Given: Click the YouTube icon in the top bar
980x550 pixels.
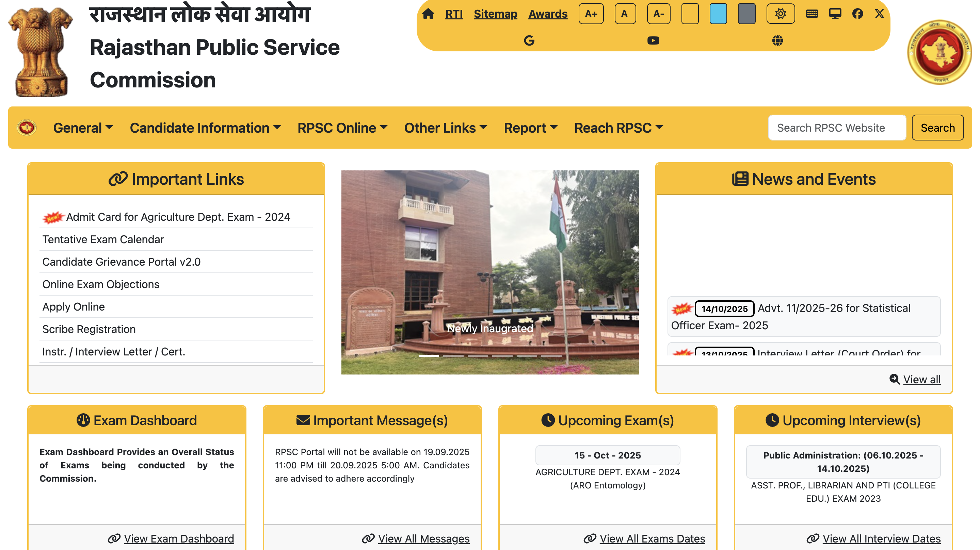Looking at the screenshot, I should click(654, 39).
